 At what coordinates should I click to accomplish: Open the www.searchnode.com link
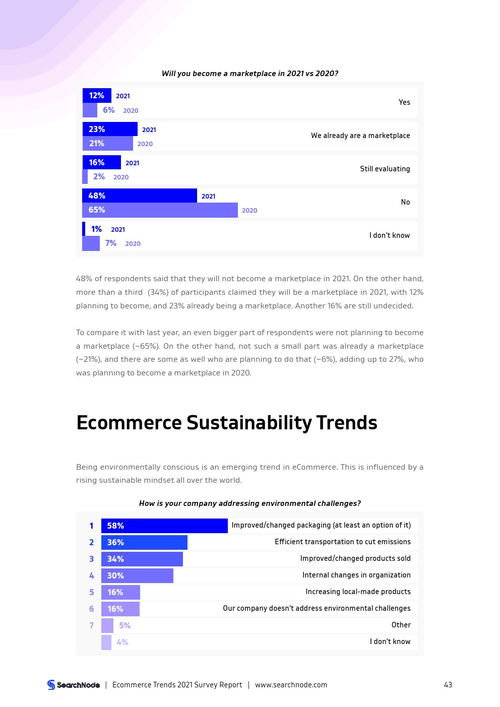pyautogui.click(x=291, y=684)
